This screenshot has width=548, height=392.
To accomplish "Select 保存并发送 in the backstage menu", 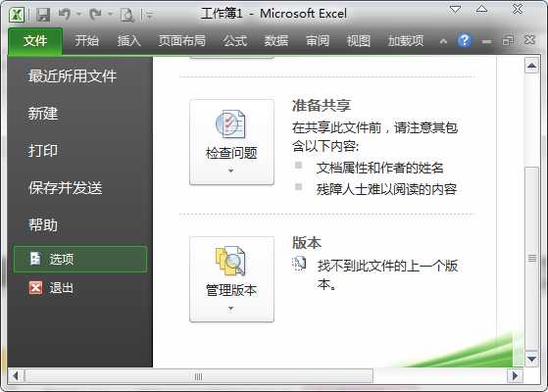I will pyautogui.click(x=65, y=188).
